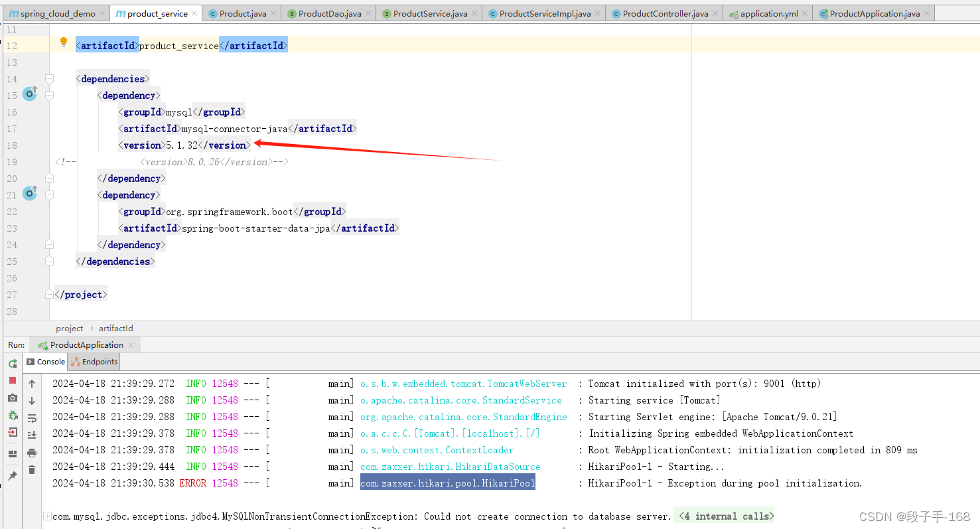Click o.s.b.w.embedded.tomcat.TomcatWebServer in console
980x529 pixels.
[463, 384]
